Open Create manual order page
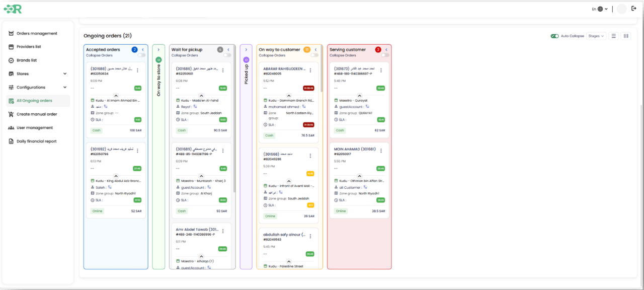The image size is (644, 290). pos(37,114)
